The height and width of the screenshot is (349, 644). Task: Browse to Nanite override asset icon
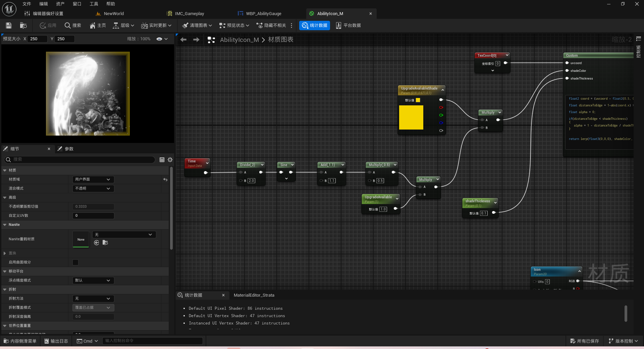[x=105, y=243]
